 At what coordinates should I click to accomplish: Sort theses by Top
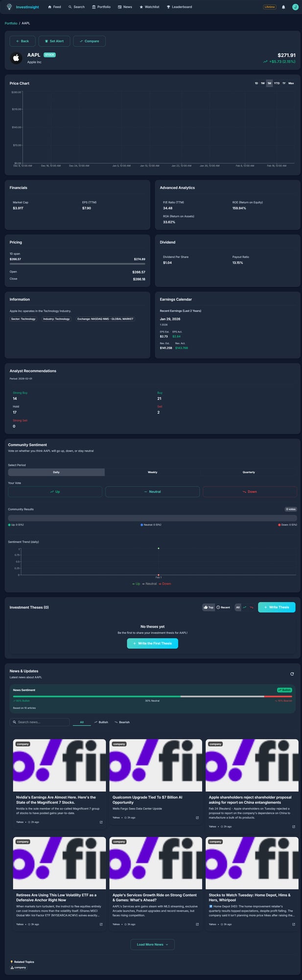pyautogui.click(x=209, y=607)
